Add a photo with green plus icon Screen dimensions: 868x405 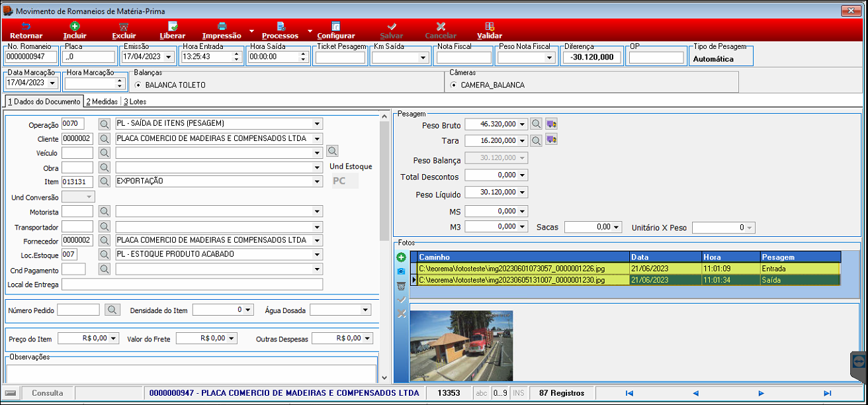[401, 257]
